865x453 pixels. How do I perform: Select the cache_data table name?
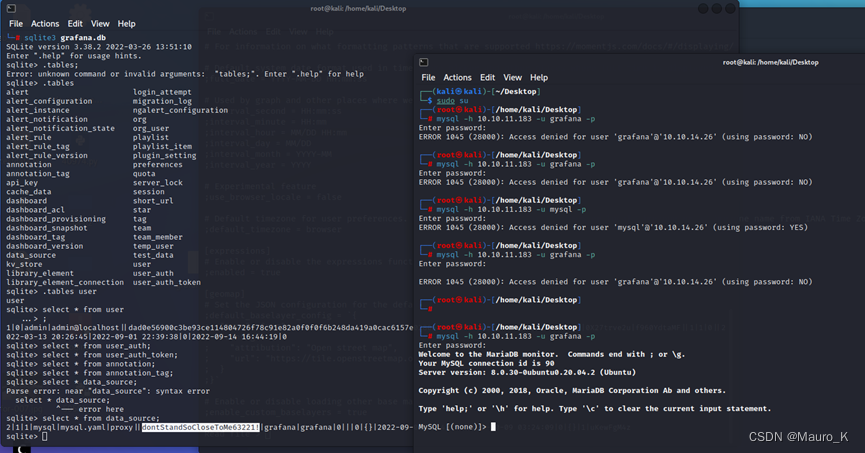click(29, 191)
